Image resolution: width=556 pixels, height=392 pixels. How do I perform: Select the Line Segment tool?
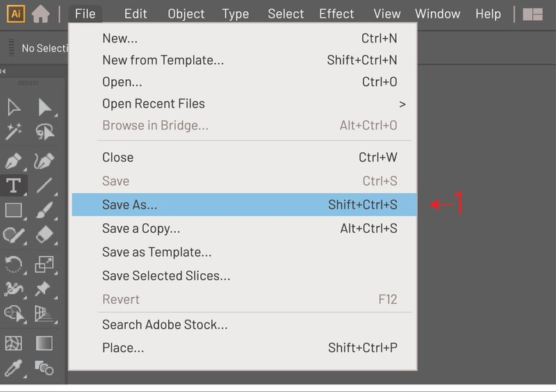pos(44,185)
